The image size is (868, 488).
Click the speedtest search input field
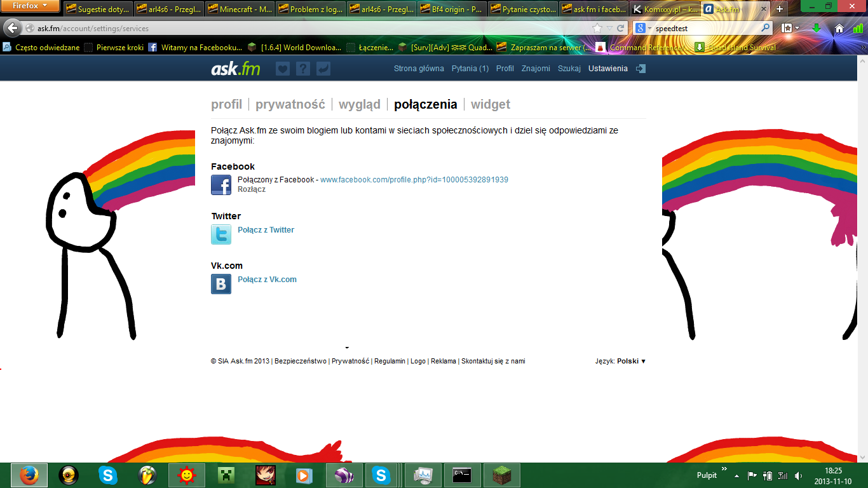click(707, 29)
